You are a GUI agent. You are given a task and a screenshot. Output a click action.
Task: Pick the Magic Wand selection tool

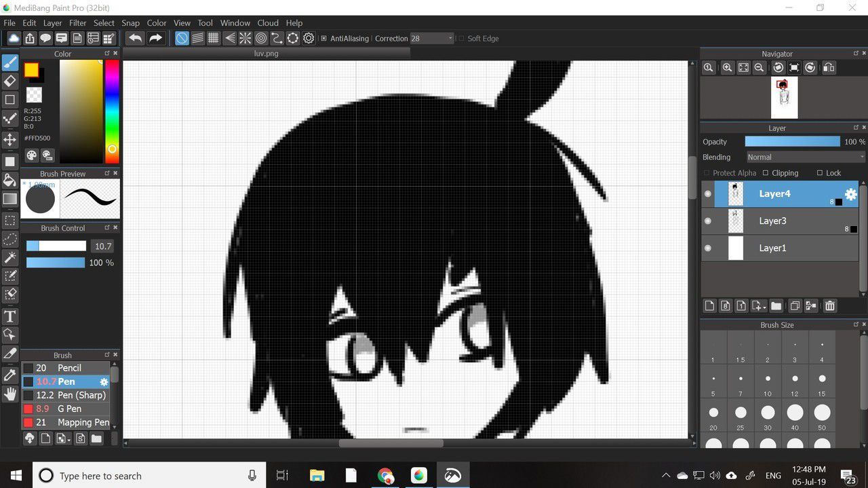click(x=10, y=257)
